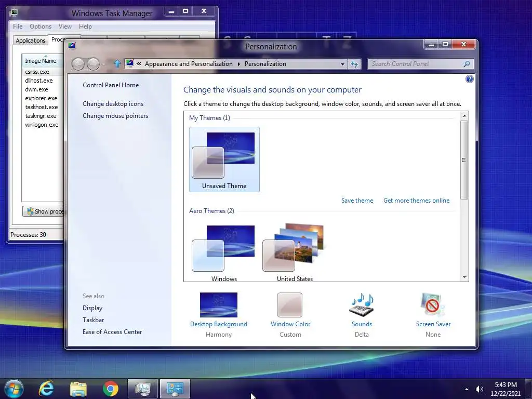Open the Options menu in Task Manager
Screen dimensions: 532x399
click(41, 26)
